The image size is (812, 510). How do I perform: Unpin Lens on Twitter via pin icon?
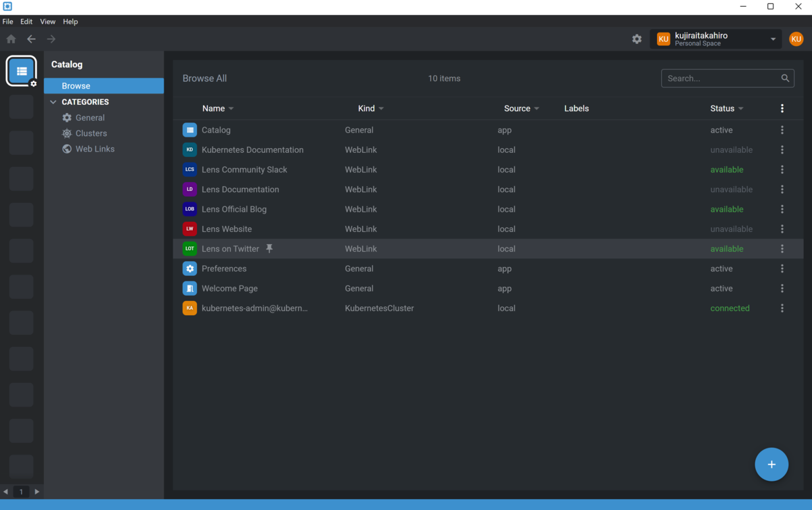click(269, 249)
